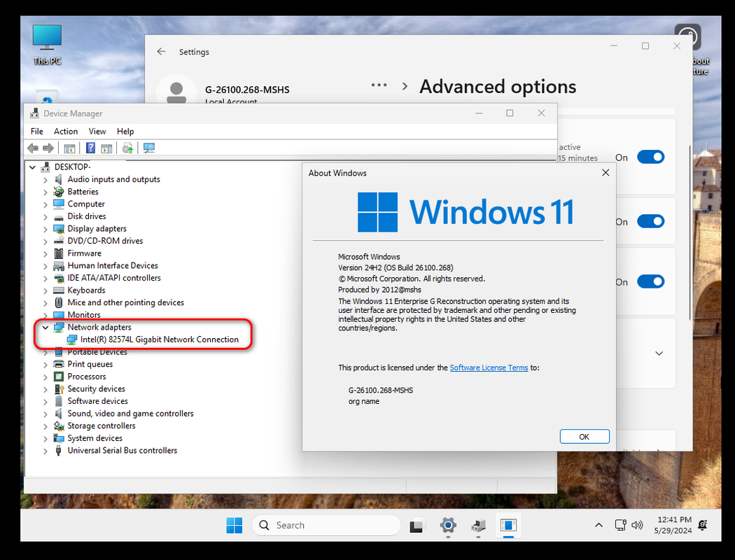Viewport: 735px width, 560px height.
Task: Click 'G-26100.268-MSHS' account name in Settings
Action: (247, 90)
